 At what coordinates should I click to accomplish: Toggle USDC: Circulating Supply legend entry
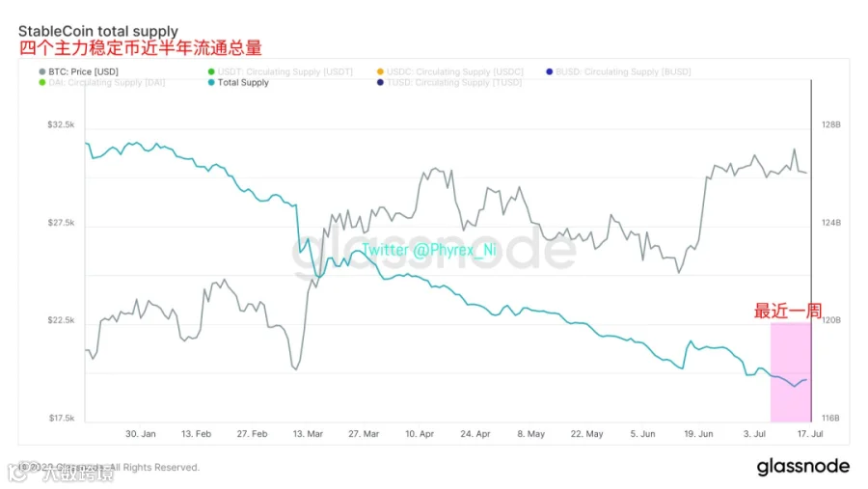(450, 71)
